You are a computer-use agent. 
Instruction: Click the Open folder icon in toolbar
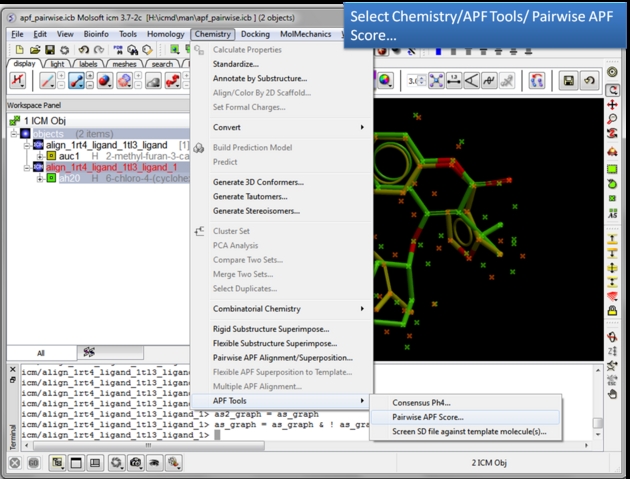35,49
